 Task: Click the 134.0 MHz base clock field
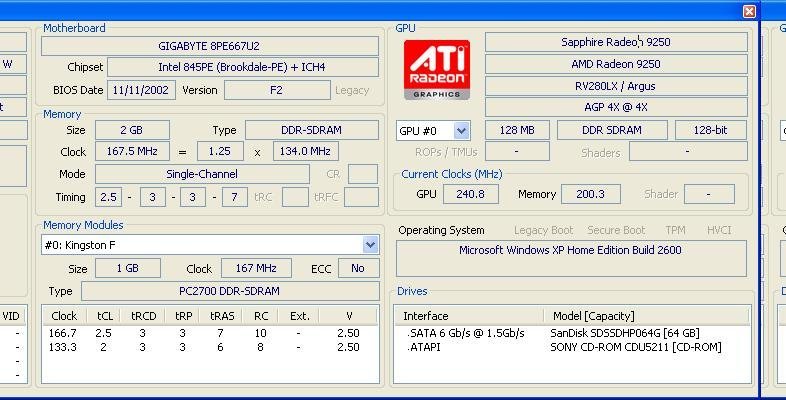click(305, 151)
